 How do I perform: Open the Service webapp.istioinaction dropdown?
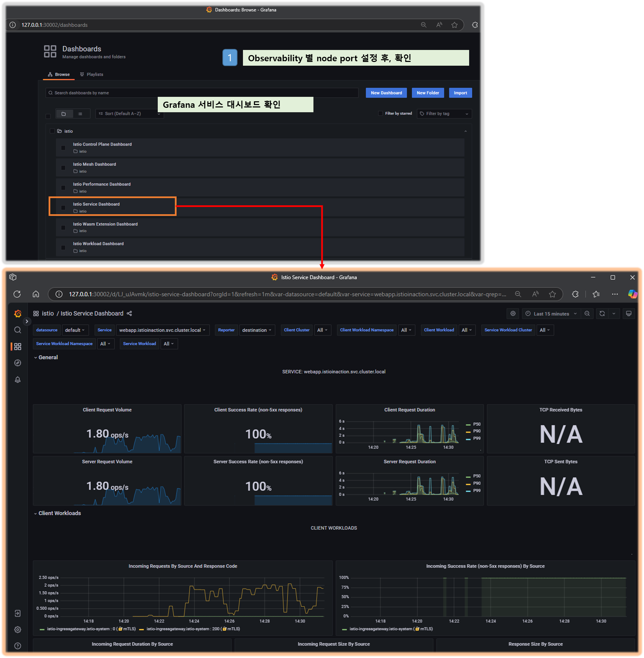pos(163,330)
